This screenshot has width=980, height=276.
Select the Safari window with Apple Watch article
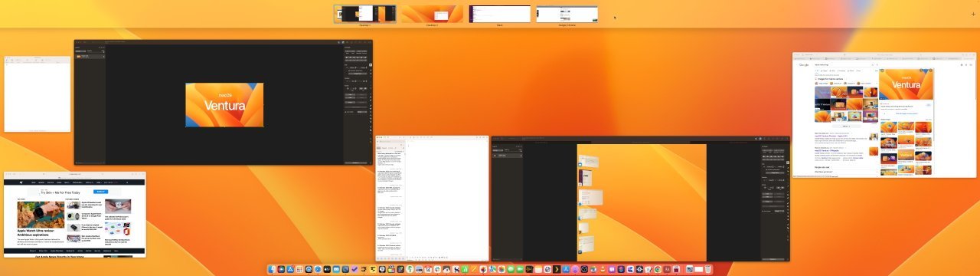74,214
